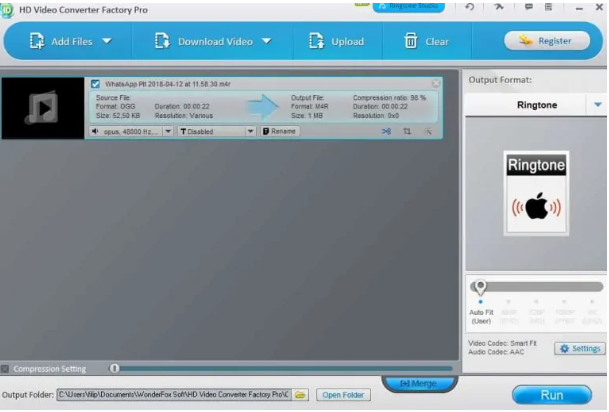Uncheck the WhatsApp Ptt file checkbox
The width and height of the screenshot is (609, 412).
(96, 84)
